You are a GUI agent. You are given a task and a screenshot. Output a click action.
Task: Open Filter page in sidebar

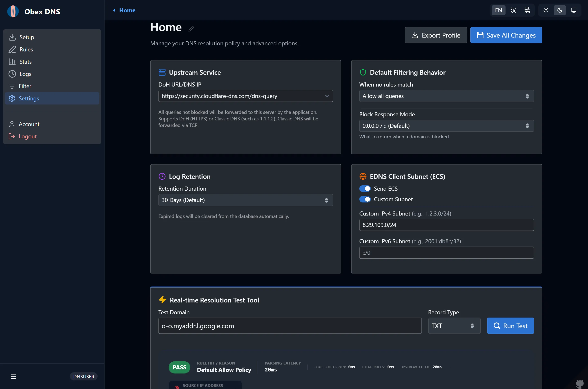pos(52,86)
